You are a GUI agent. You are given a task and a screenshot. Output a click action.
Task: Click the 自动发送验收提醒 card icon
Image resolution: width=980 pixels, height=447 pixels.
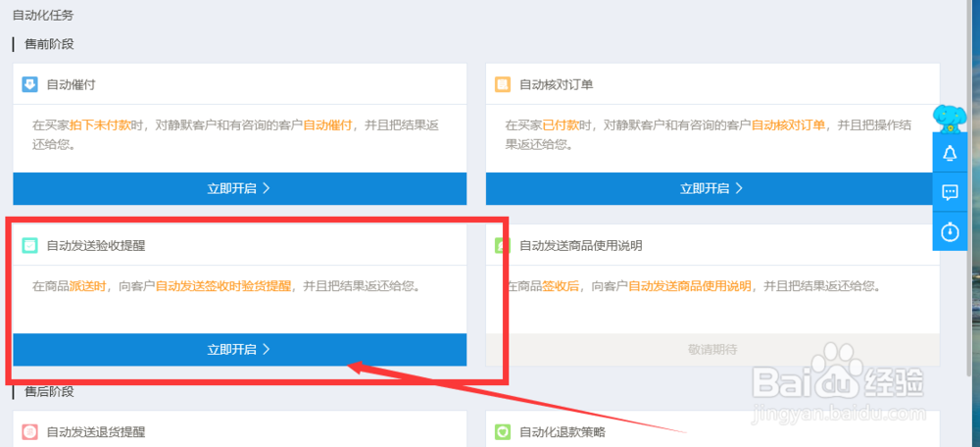[x=29, y=246]
